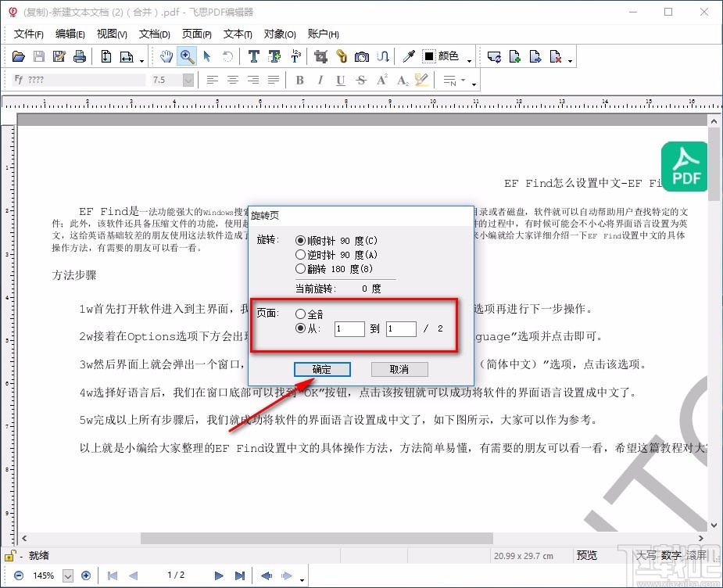Align text right

(252, 81)
